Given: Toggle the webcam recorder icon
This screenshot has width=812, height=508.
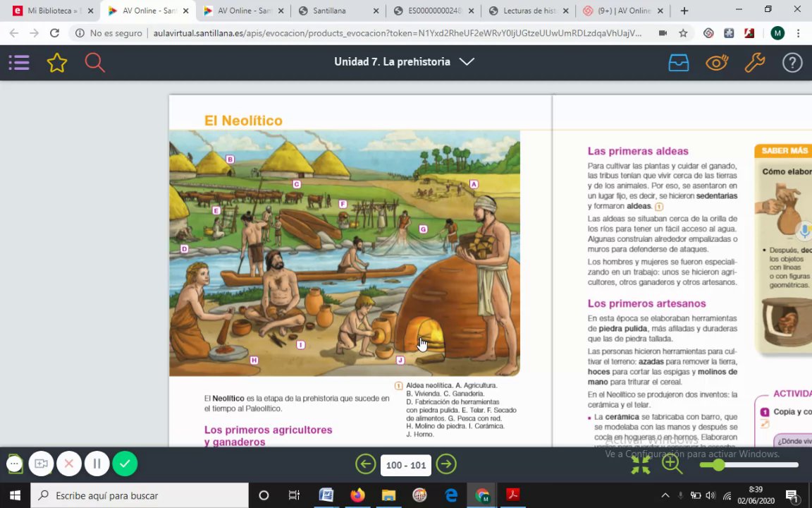Looking at the screenshot, I should point(41,464).
